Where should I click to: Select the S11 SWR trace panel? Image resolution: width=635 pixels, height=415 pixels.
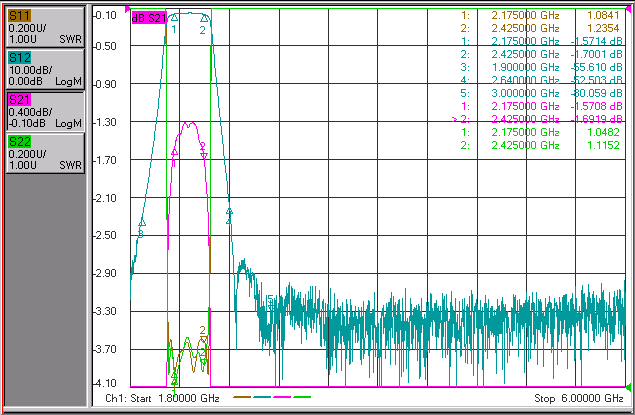click(45, 27)
